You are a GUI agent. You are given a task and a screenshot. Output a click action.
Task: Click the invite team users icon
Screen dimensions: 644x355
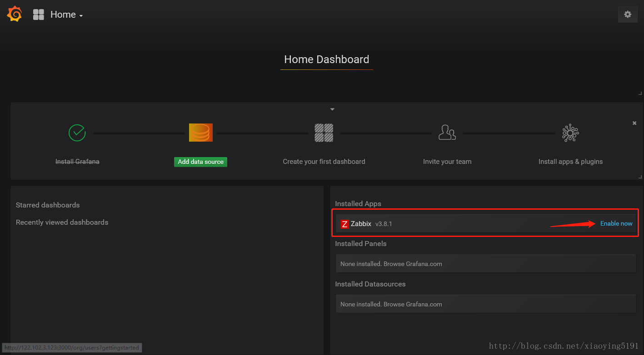click(x=447, y=133)
